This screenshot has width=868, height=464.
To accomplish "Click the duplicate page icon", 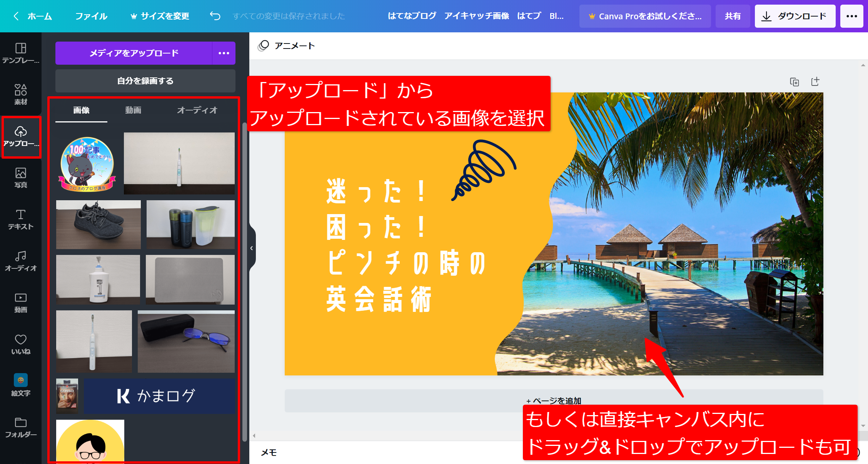I will [795, 82].
